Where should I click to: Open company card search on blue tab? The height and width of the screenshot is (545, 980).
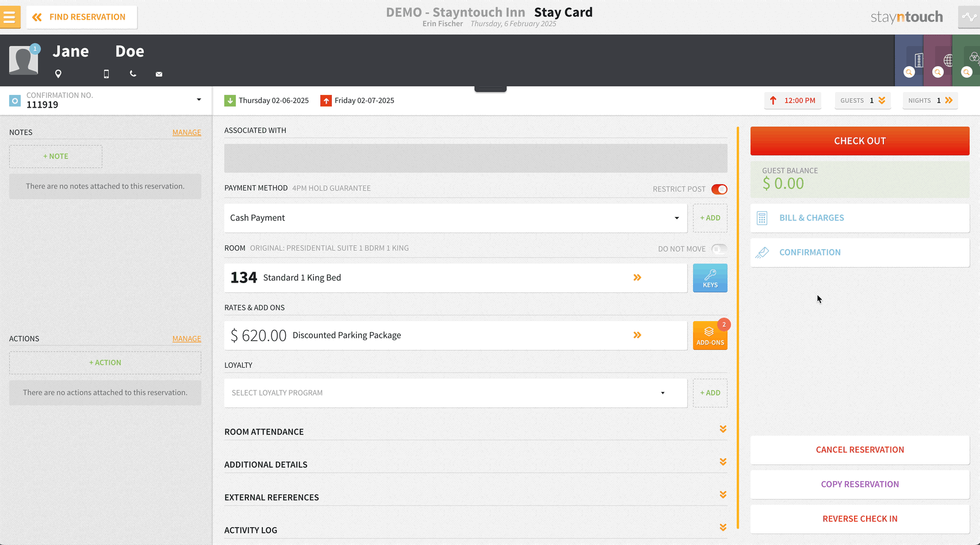(x=909, y=72)
